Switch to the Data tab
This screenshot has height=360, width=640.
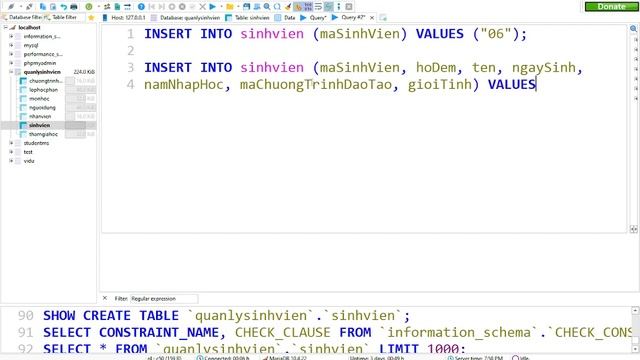(285, 18)
